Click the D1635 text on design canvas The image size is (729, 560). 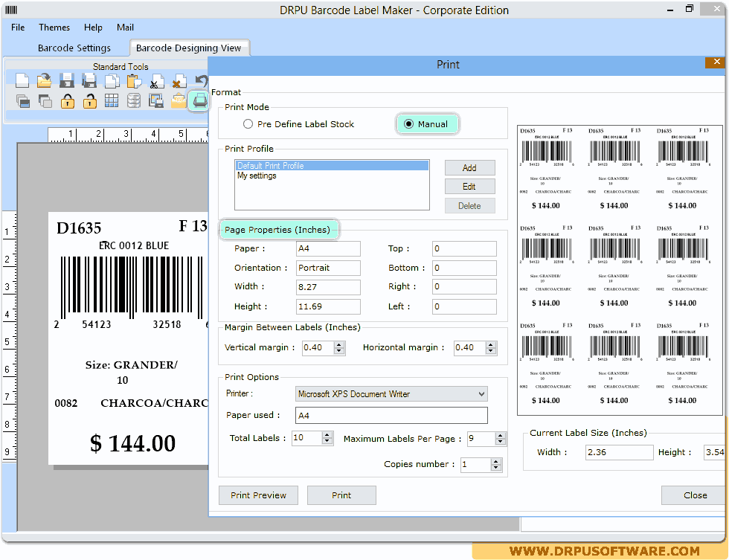coord(79,228)
